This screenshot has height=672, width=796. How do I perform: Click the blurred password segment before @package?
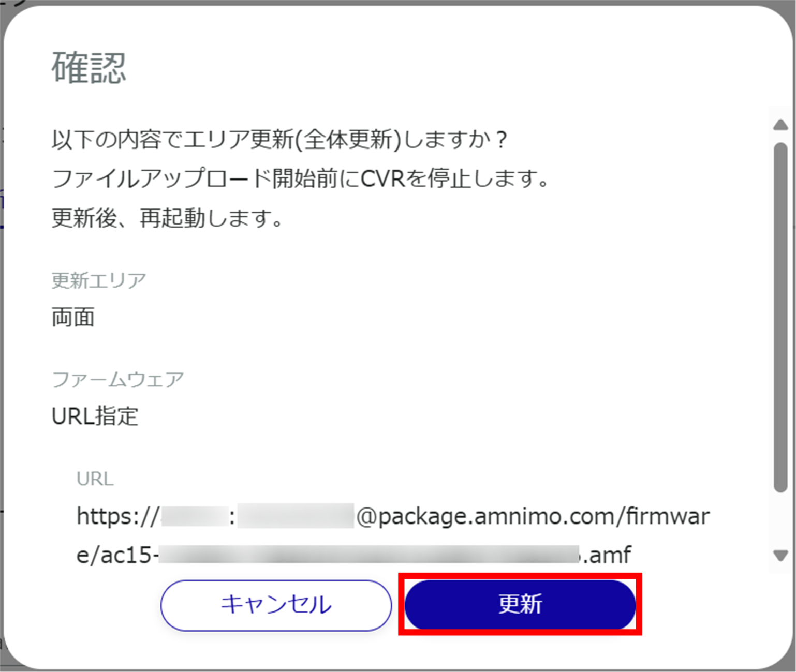[x=296, y=515]
